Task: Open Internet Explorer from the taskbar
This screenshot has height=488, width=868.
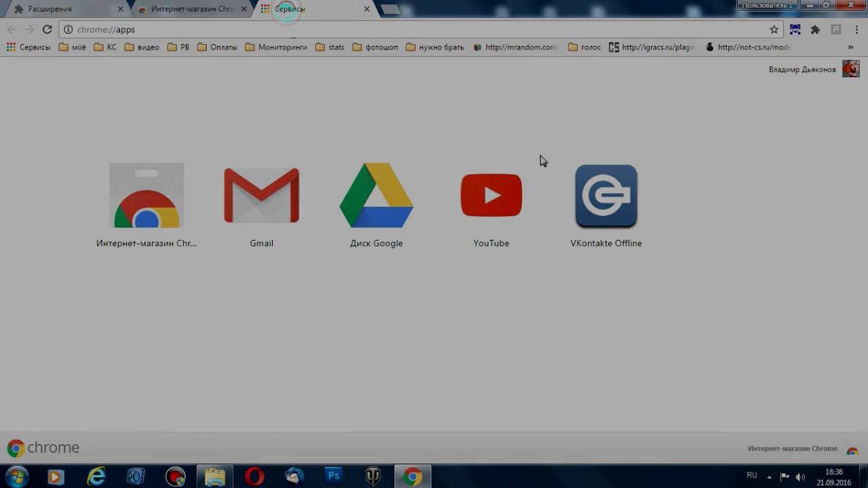Action: tap(96, 476)
